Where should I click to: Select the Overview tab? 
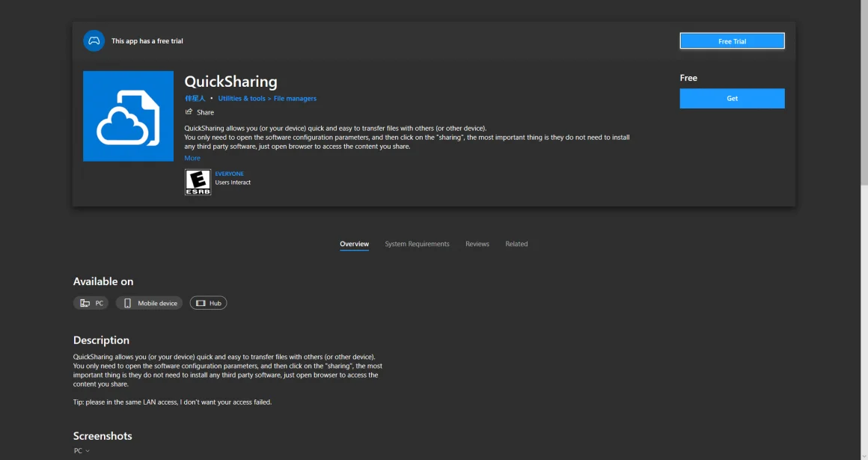(x=354, y=244)
